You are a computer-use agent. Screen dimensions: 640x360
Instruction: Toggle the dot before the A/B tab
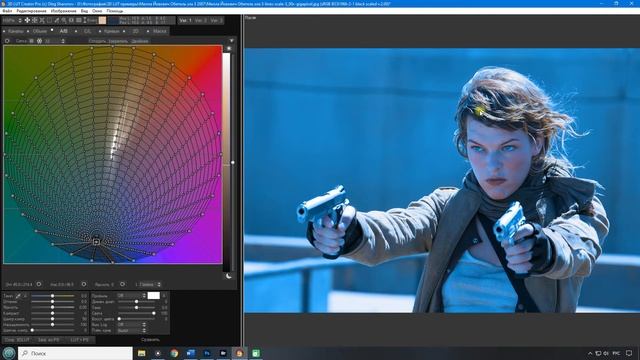point(52,30)
